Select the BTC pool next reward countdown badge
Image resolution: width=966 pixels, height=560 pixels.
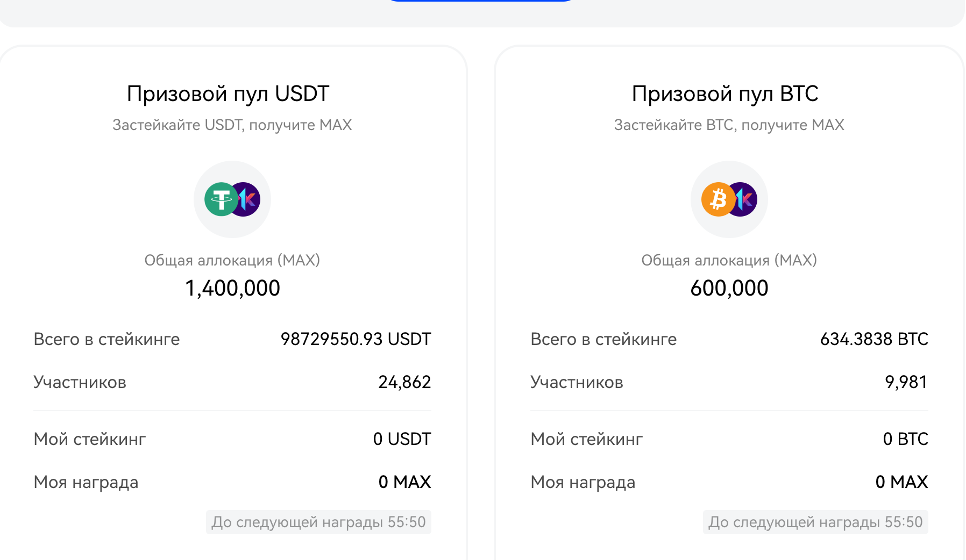[815, 522]
